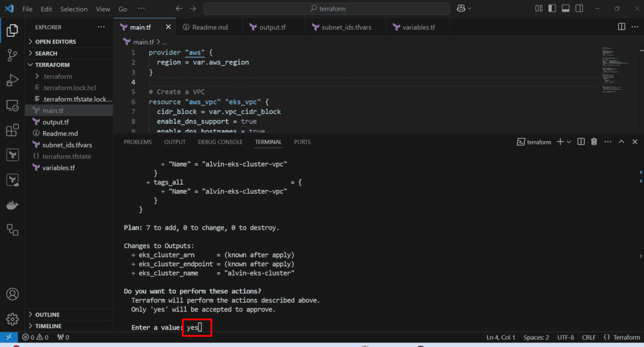Open breadcrumb symbol dropdown after main.tf
Viewport: 644px width, 347px height.
[165, 42]
